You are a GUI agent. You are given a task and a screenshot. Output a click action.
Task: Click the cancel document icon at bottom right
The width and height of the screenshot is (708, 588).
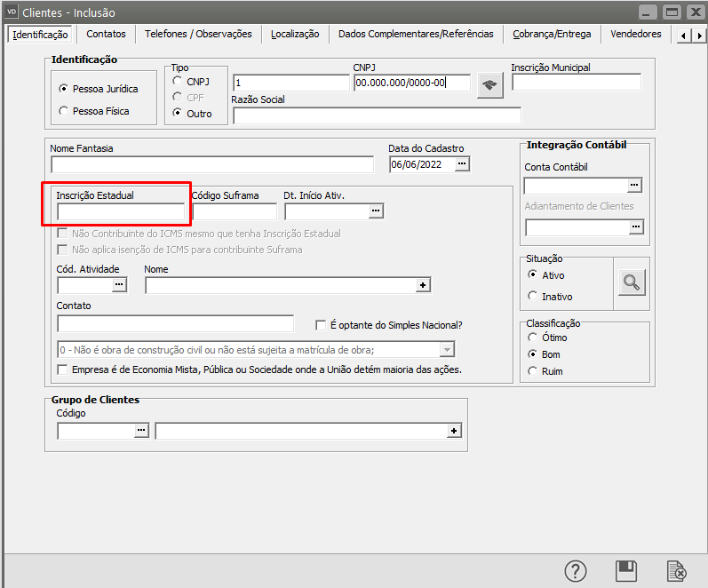[x=676, y=570]
